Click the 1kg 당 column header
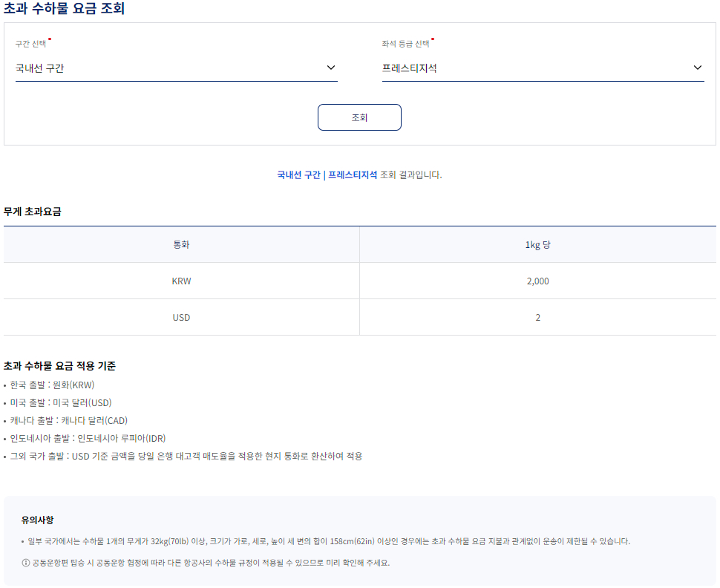This screenshot has width=720, height=588. pyautogui.click(x=539, y=244)
